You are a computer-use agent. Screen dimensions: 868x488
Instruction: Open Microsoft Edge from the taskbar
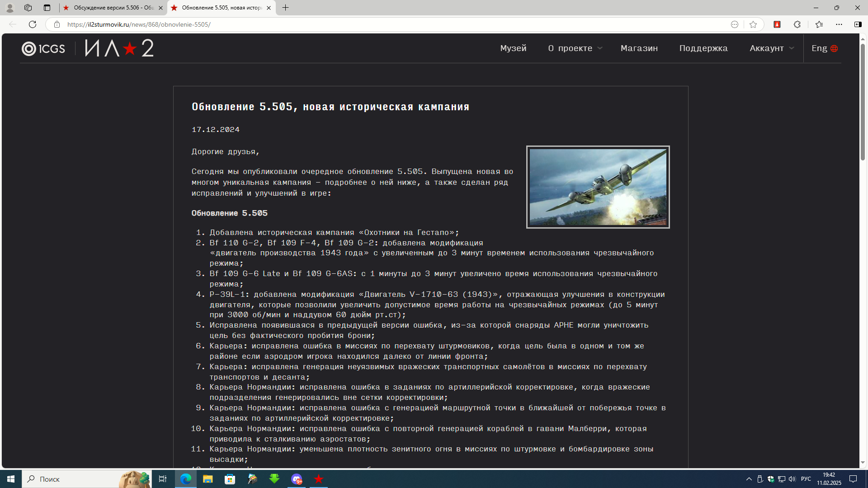tap(186, 479)
